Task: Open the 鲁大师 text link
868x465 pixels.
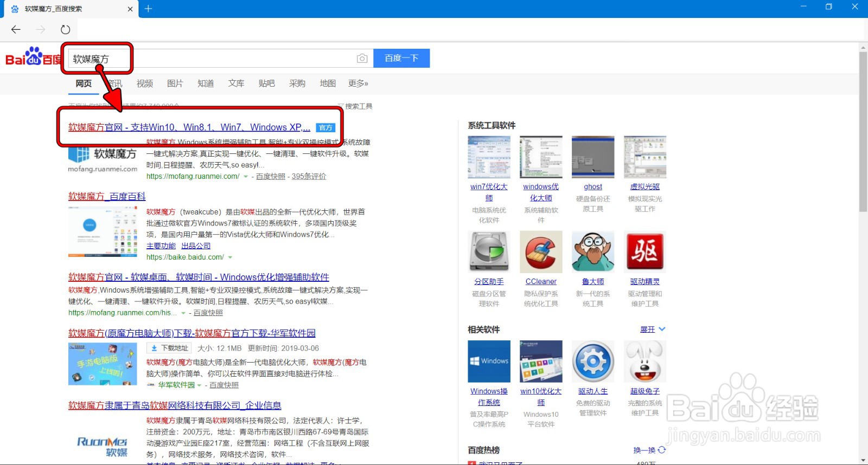Action: 593,282
